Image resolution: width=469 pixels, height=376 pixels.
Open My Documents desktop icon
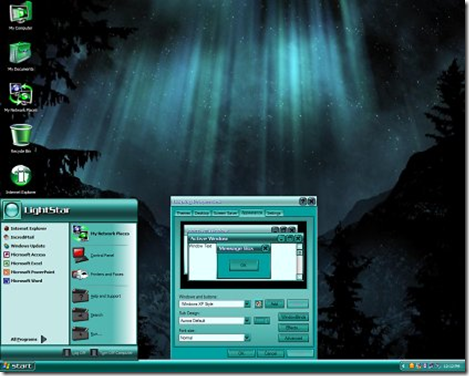(21, 57)
